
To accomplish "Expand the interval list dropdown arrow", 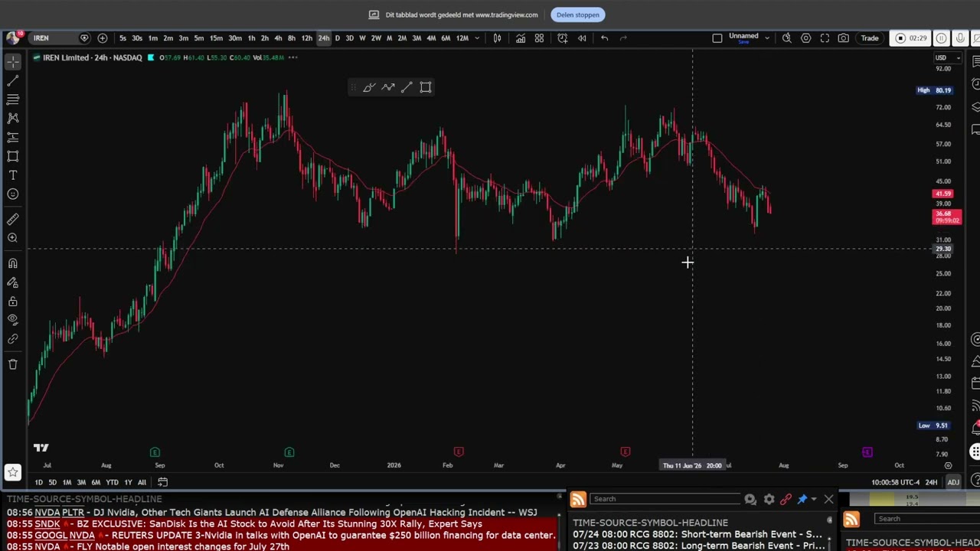I will tap(477, 38).
